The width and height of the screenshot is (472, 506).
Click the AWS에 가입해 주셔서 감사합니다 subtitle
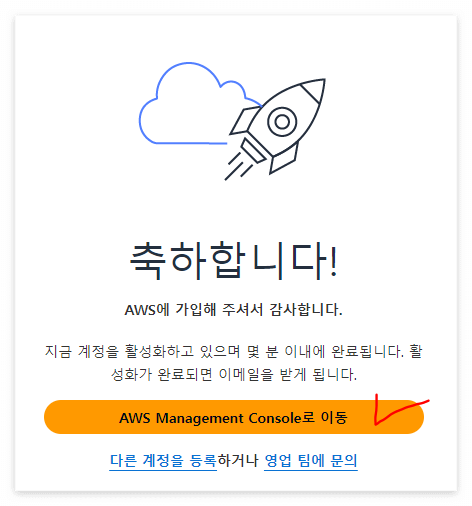point(233,310)
